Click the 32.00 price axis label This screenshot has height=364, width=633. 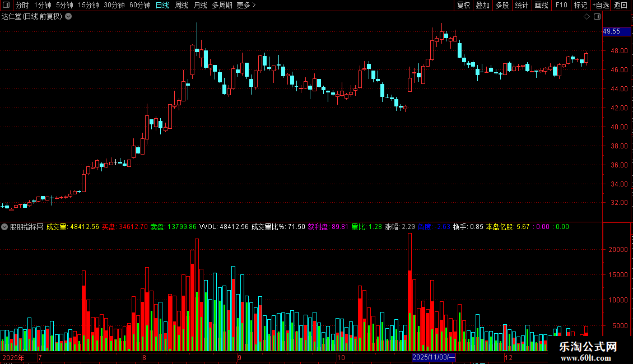click(x=619, y=203)
